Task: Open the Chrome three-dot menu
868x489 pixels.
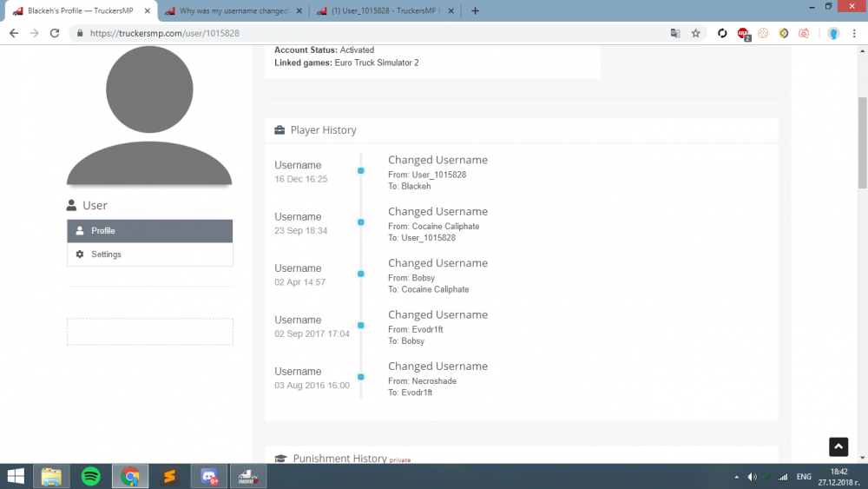Action: [855, 33]
